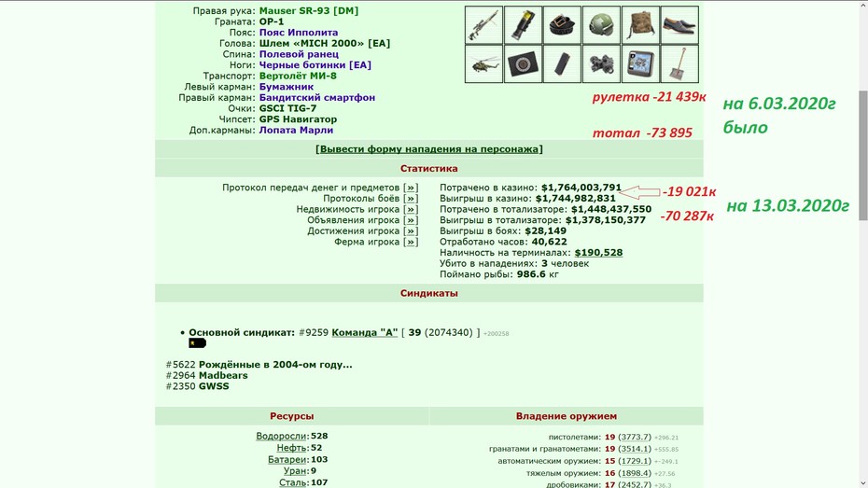Open the GPS Навигатор link

pyautogui.click(x=298, y=119)
